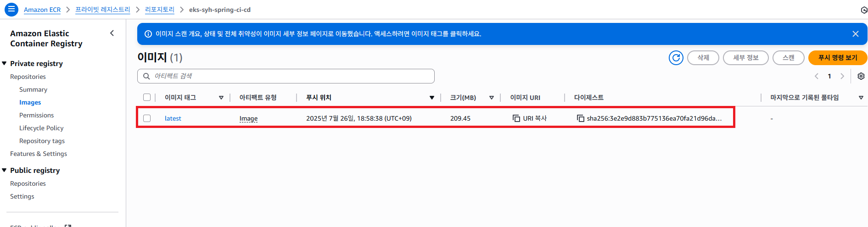Screen dimensions: 868x227
Task: Click the 리포지토리 breadcrumb
Action: tap(160, 10)
